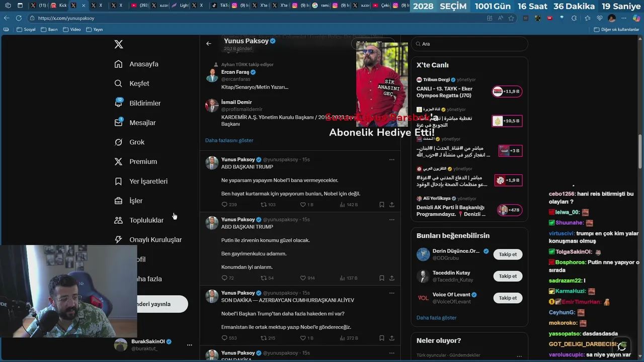Switch to the Kick browser tab
This screenshot has width=644, height=362.
click(59, 6)
